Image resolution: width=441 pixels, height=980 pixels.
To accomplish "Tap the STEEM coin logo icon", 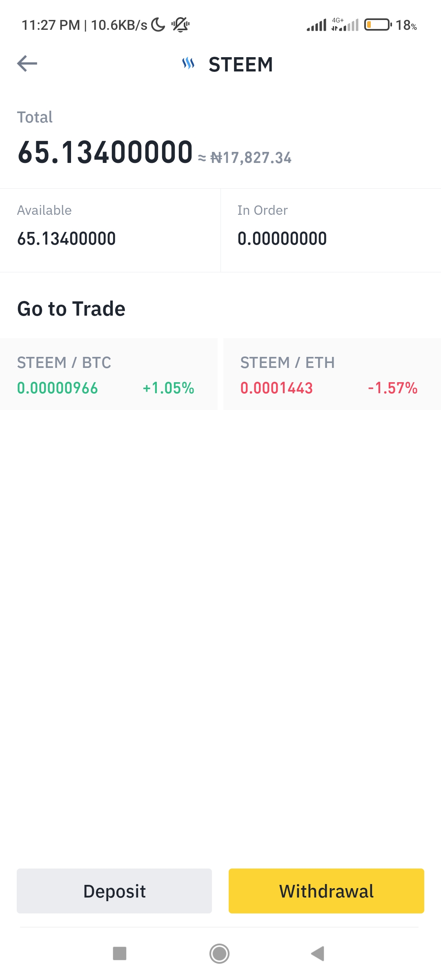I will coord(188,63).
